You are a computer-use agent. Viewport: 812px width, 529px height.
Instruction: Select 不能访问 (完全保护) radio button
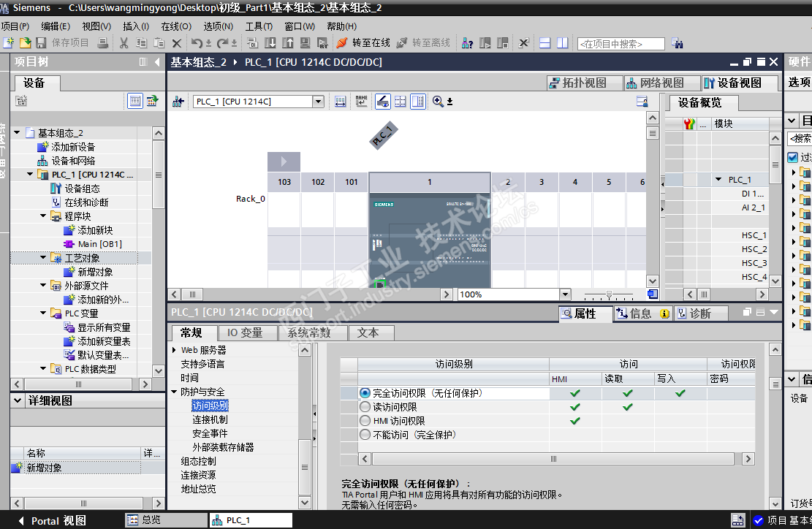[x=365, y=435]
